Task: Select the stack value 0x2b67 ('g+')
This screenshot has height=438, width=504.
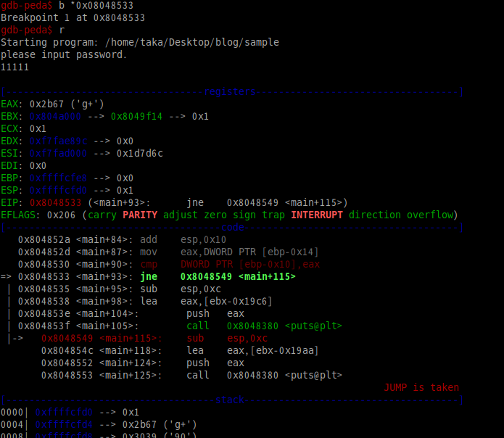Action: (160, 424)
